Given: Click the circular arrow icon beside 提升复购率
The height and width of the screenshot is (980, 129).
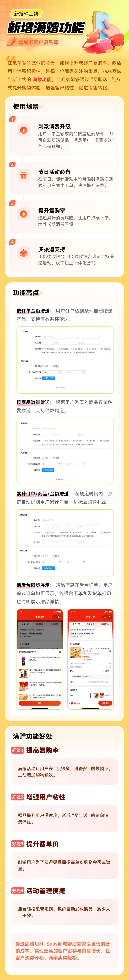Looking at the screenshot, I should [x=24, y=214].
